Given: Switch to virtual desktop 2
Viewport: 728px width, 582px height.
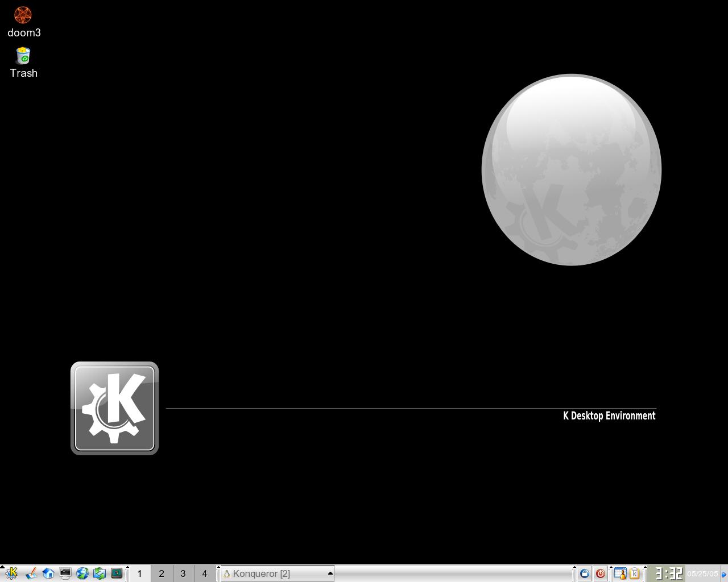Looking at the screenshot, I should click(162, 573).
